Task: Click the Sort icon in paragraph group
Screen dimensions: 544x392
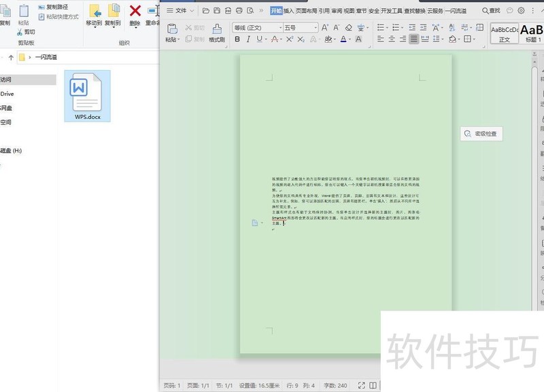Action: pos(452,27)
